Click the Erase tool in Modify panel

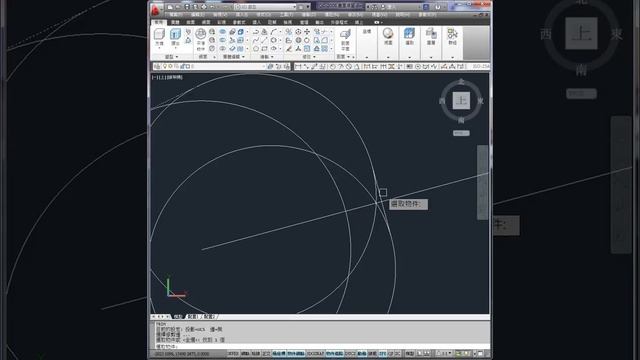(289, 49)
